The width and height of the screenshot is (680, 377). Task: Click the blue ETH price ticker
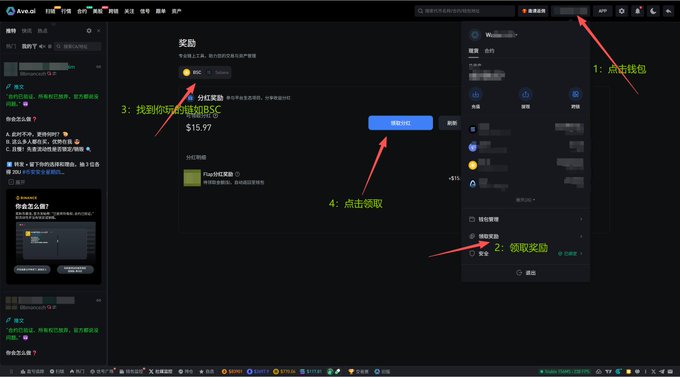[x=258, y=372]
